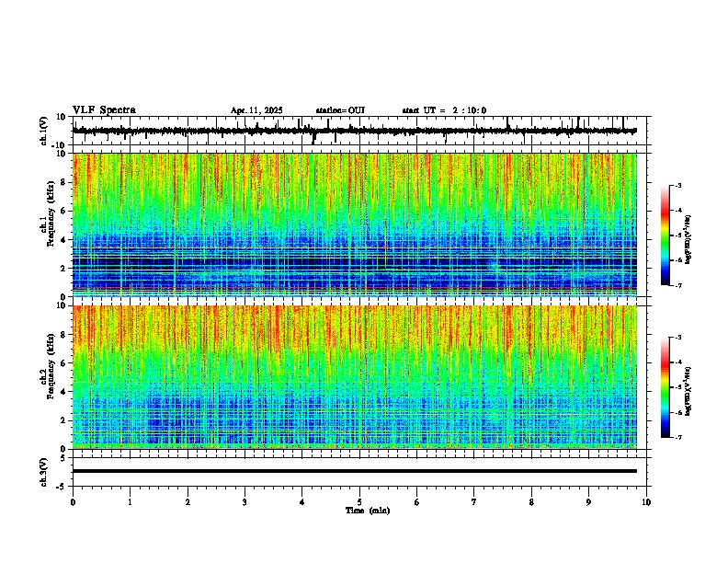The image size is (728, 563).
Task: Click the "start UT = 2 : 10: 0" text
Action: pyautogui.click(x=444, y=110)
